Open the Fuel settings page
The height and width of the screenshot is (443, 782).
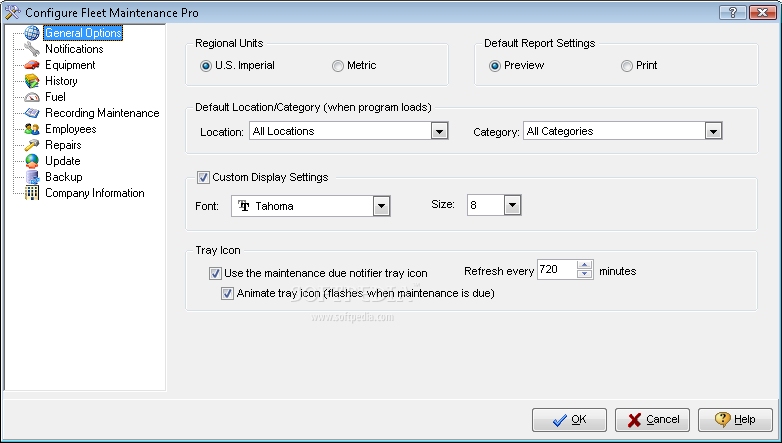pos(55,97)
